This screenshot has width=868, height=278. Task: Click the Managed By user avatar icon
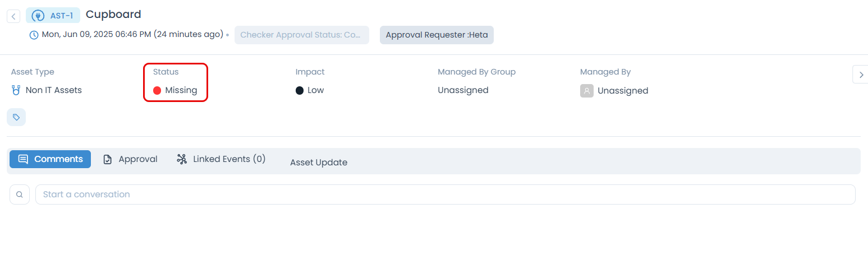(x=586, y=91)
